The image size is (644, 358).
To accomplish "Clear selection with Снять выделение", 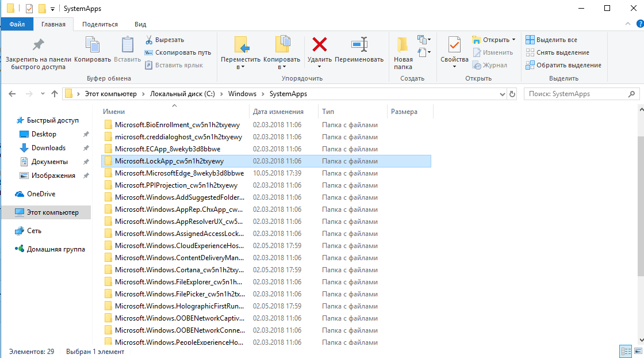I will click(x=557, y=52).
